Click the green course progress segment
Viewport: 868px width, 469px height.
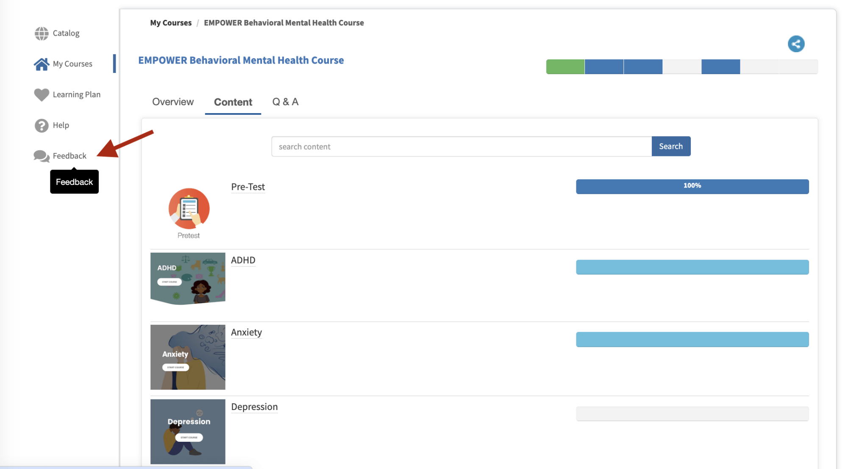565,67
